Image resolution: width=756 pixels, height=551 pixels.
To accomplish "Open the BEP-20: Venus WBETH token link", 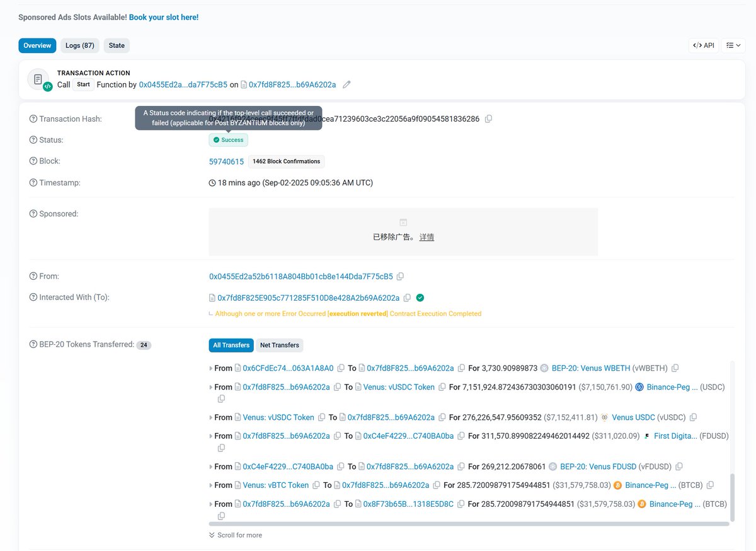I will (x=592, y=368).
